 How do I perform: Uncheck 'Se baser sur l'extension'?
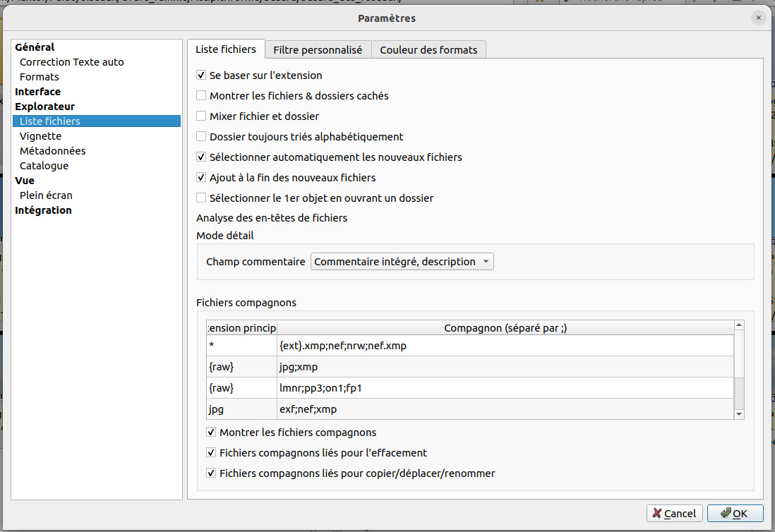(x=202, y=75)
